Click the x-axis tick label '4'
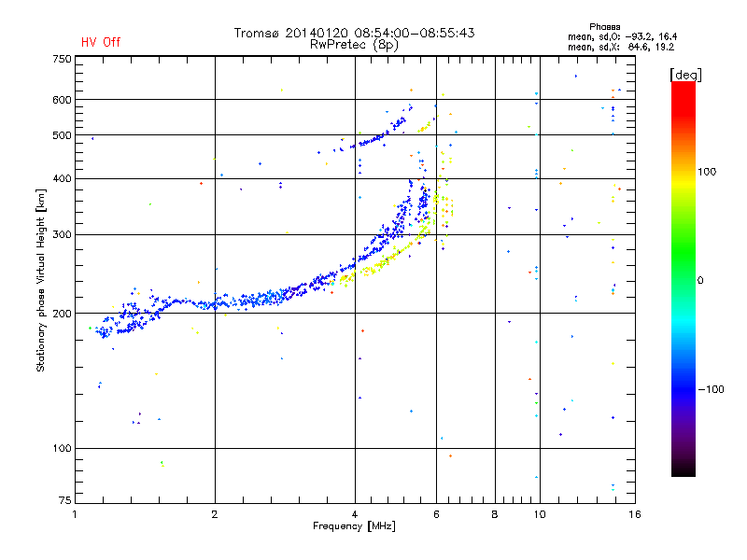Image resolution: width=747 pixels, height=560 pixels. coord(355,514)
